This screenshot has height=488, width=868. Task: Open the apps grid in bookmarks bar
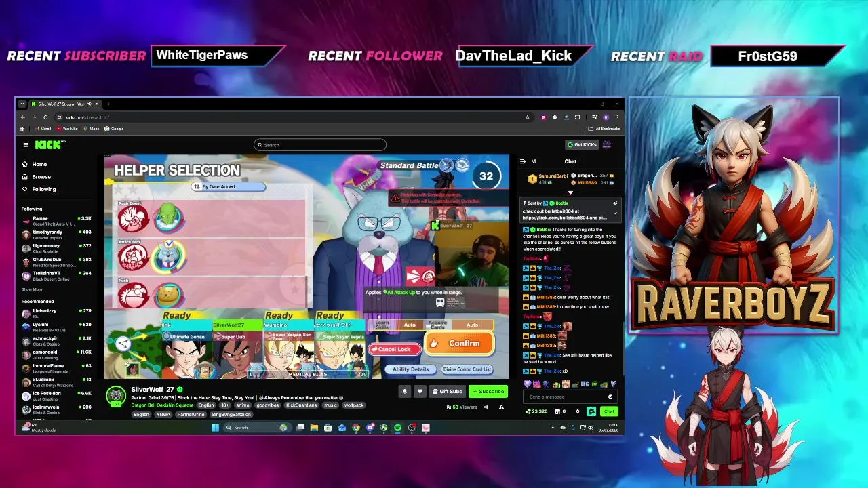pos(22,129)
